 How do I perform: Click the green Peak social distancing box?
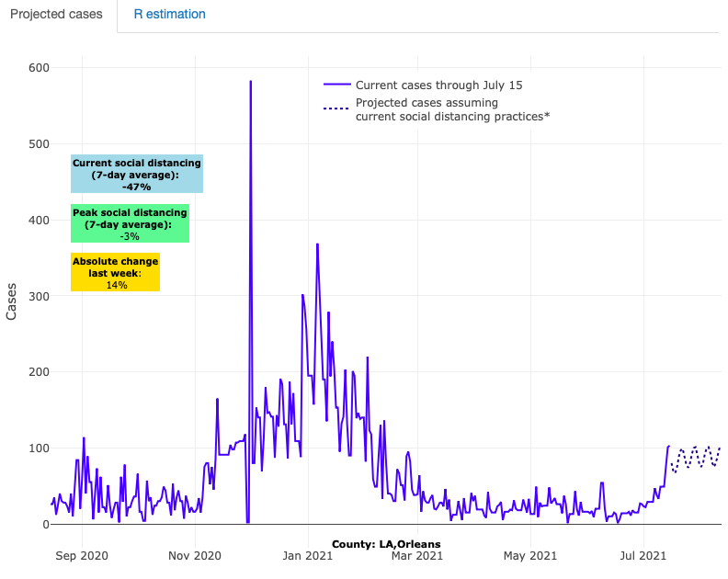[130, 223]
